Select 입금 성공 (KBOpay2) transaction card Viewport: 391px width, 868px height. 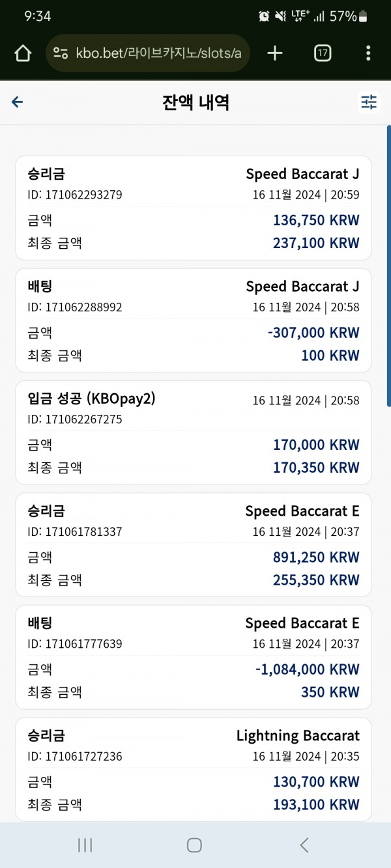click(x=194, y=432)
